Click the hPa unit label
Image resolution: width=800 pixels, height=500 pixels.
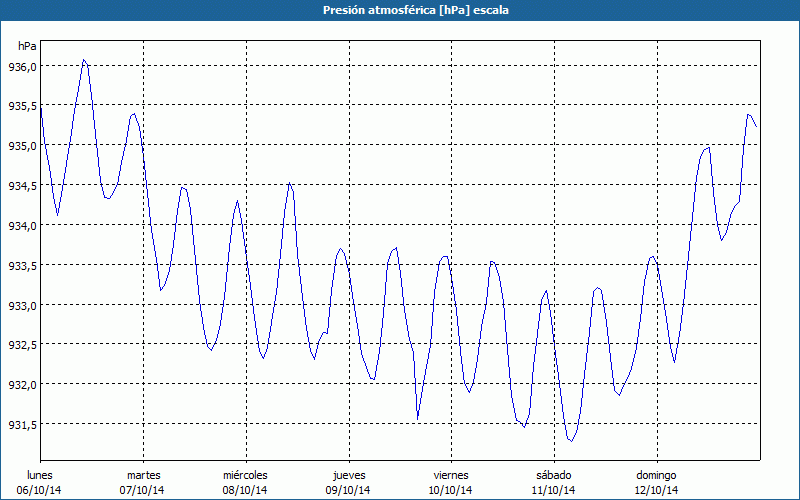coord(27,47)
